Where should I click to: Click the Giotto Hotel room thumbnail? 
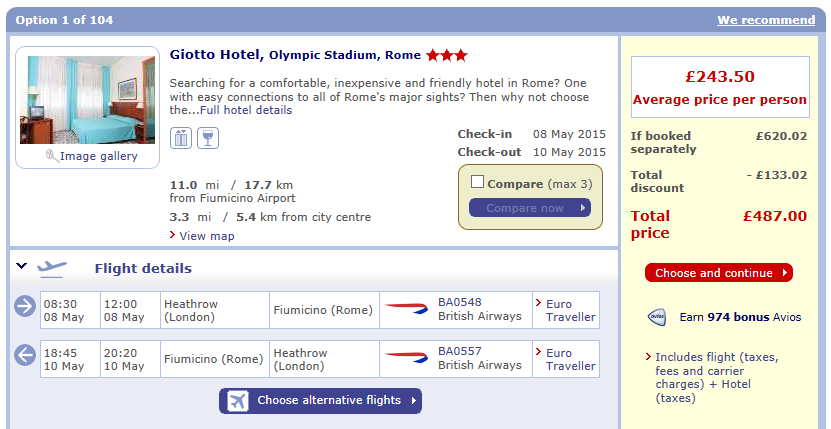click(87, 100)
